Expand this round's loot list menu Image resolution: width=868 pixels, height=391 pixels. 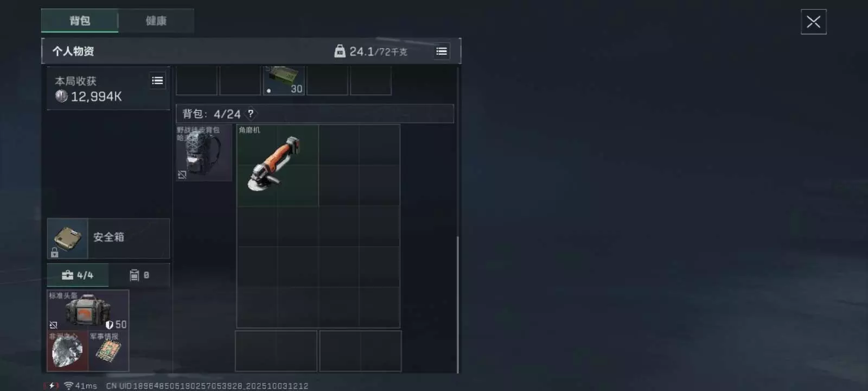157,81
